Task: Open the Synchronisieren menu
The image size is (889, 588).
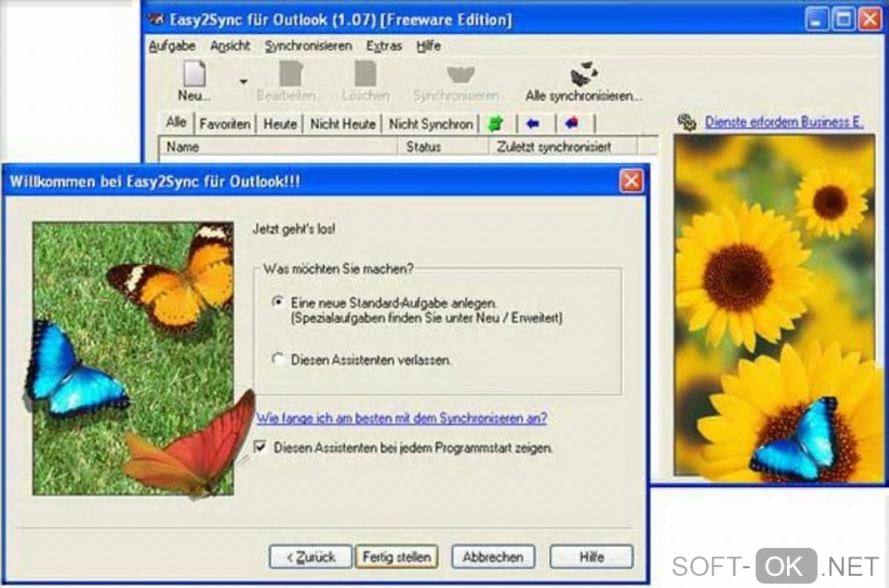Action: [309, 46]
